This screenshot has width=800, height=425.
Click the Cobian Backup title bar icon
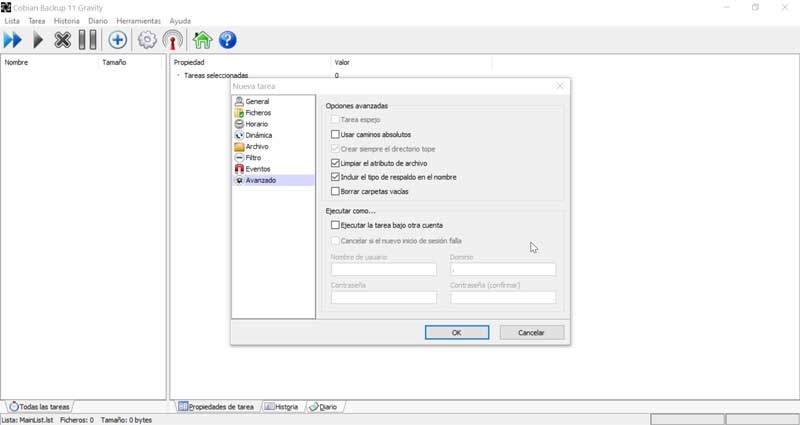pos(6,7)
